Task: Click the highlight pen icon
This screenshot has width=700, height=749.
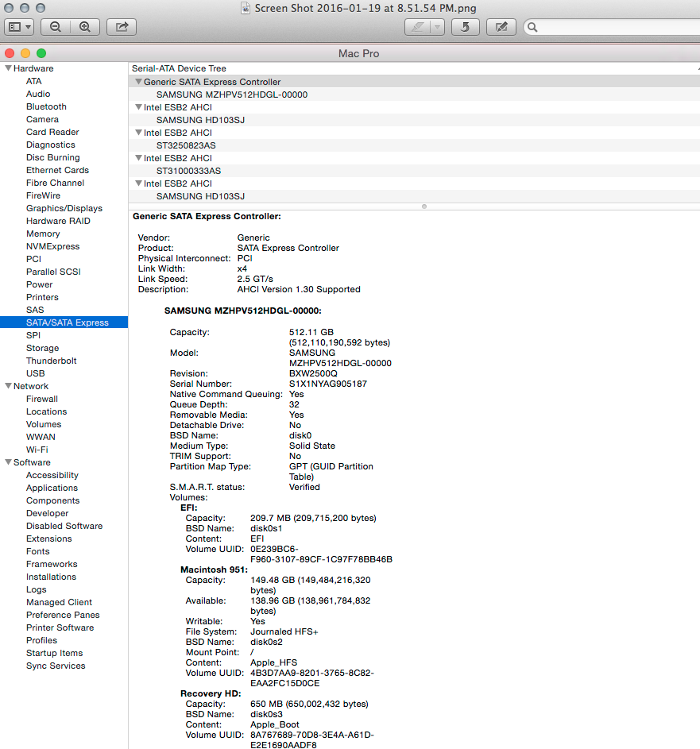Action: [x=418, y=27]
